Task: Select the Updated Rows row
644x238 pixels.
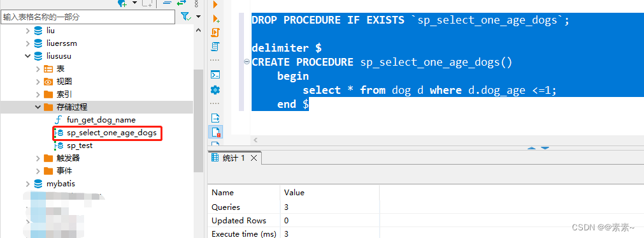Action: 294,220
